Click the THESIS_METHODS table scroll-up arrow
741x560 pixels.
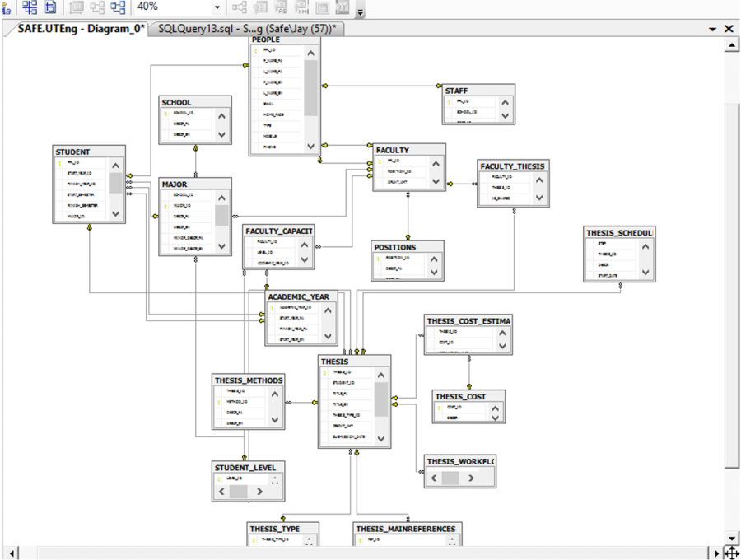pos(274,394)
